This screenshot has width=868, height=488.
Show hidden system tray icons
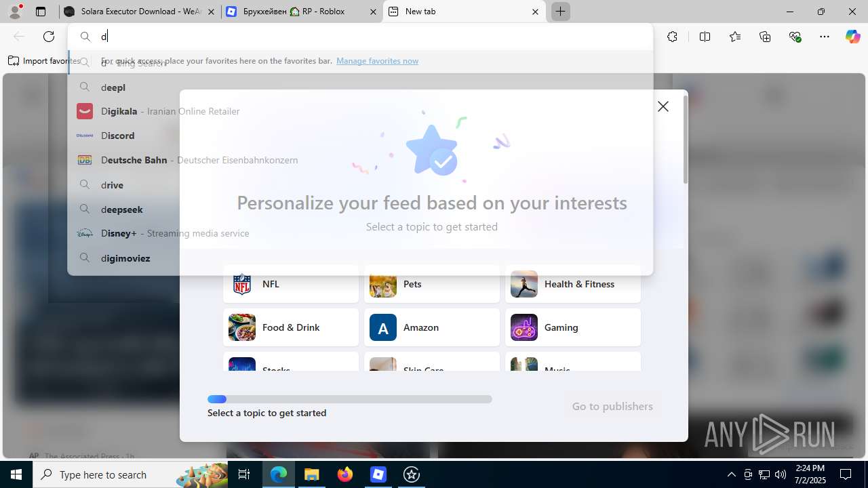pos(731,474)
